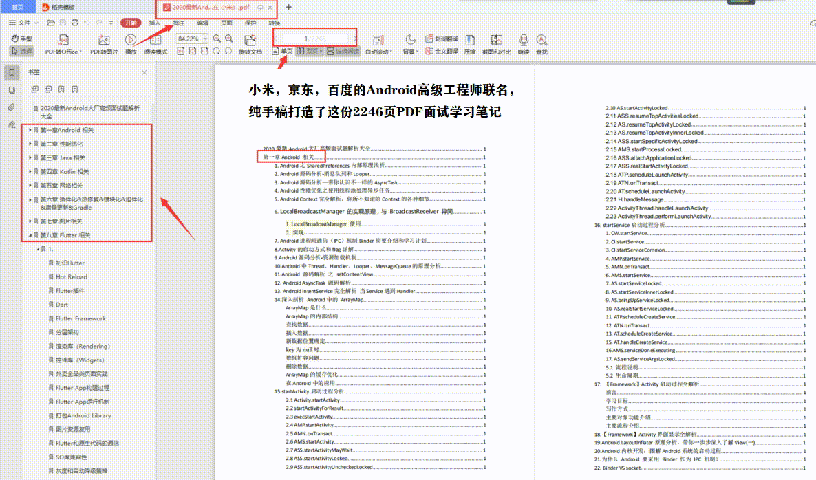The image size is (816, 480).
Task: Switch to reading mode view
Action: point(155,44)
